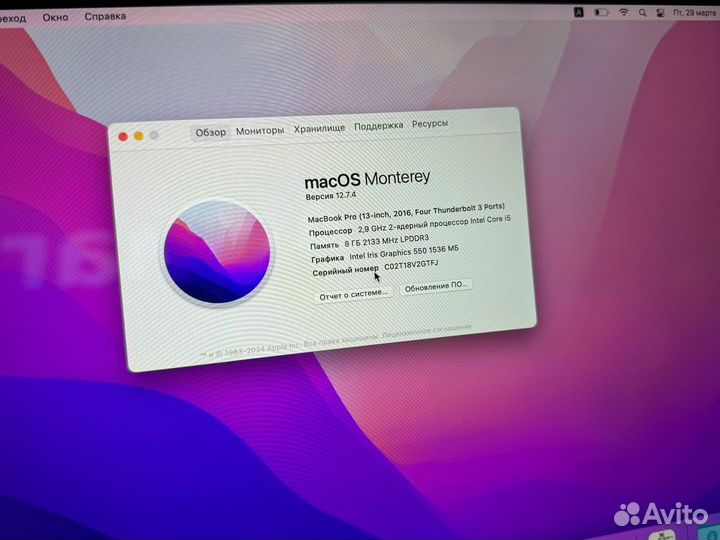Open Spotlight search icon
The image size is (720, 540).
click(642, 13)
